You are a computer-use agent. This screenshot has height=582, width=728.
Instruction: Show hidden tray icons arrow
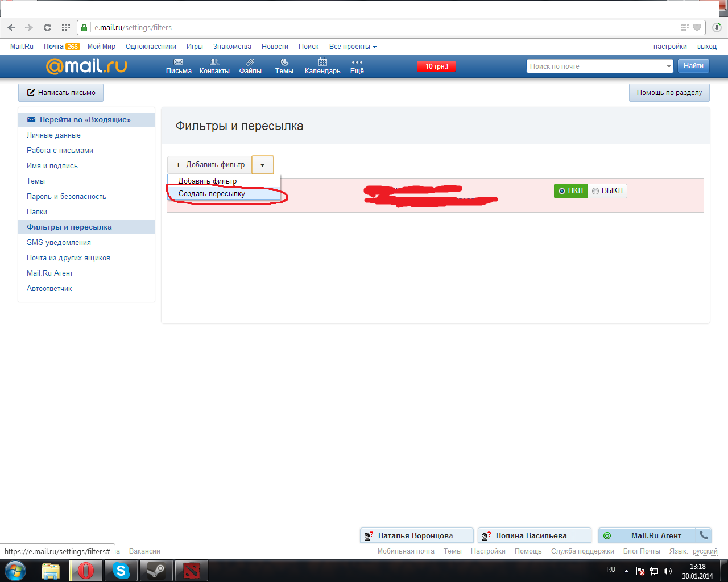[x=626, y=571]
